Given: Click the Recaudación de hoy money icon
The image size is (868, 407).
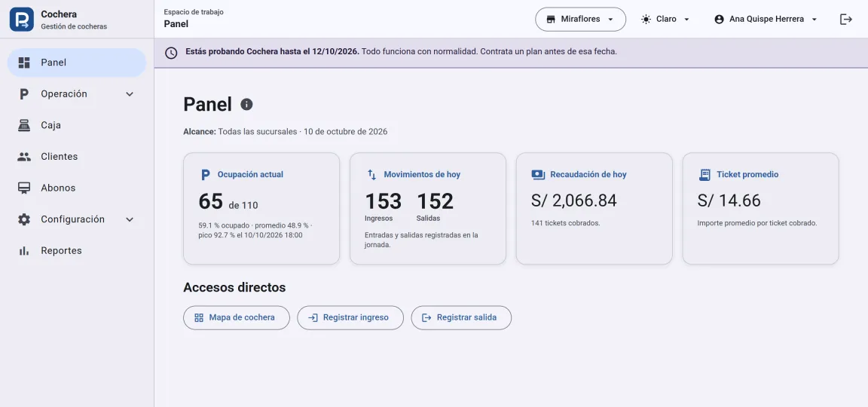Looking at the screenshot, I should pos(538,174).
